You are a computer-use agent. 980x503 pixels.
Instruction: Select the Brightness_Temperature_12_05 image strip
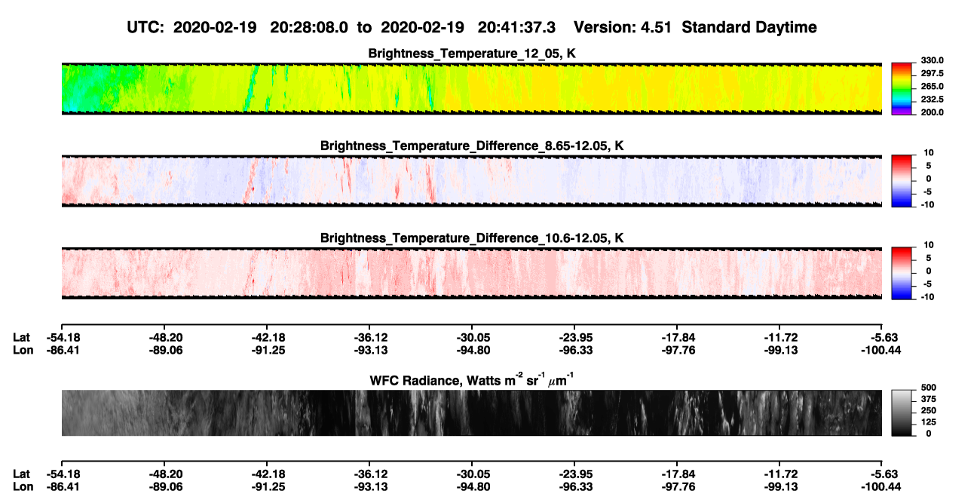click(471, 88)
